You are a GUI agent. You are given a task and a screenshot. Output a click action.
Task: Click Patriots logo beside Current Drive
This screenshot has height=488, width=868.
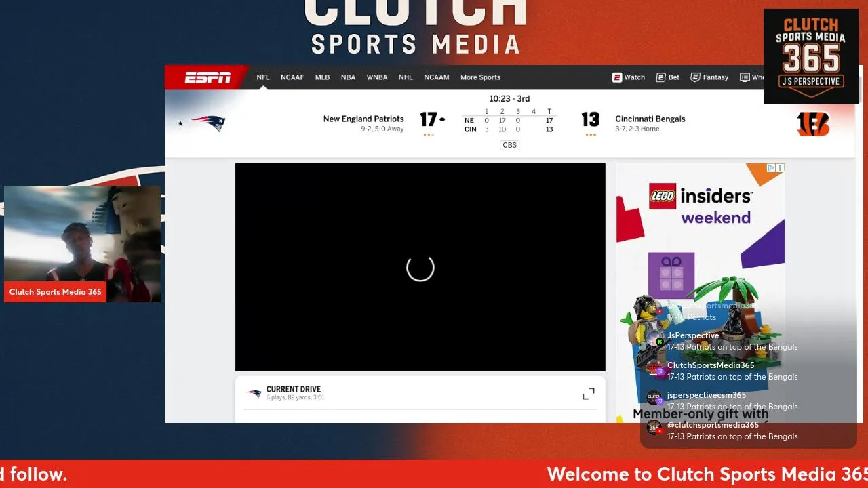(x=254, y=393)
